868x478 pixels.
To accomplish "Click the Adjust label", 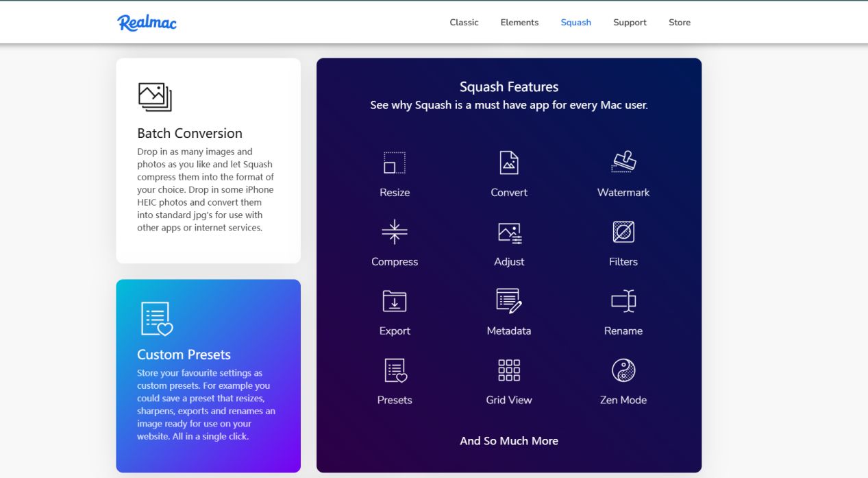I will 509,262.
